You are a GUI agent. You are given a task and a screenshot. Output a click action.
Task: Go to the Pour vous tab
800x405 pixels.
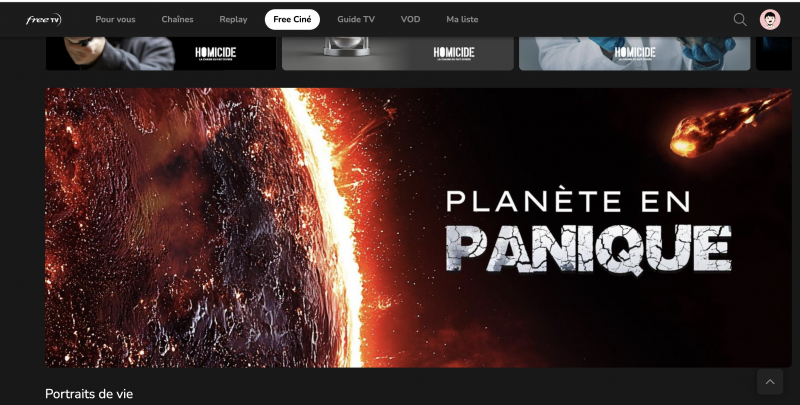[x=115, y=19]
